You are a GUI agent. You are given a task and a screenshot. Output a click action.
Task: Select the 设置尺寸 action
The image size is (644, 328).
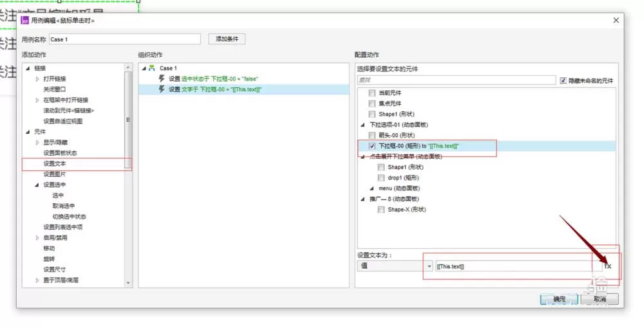coord(54,269)
